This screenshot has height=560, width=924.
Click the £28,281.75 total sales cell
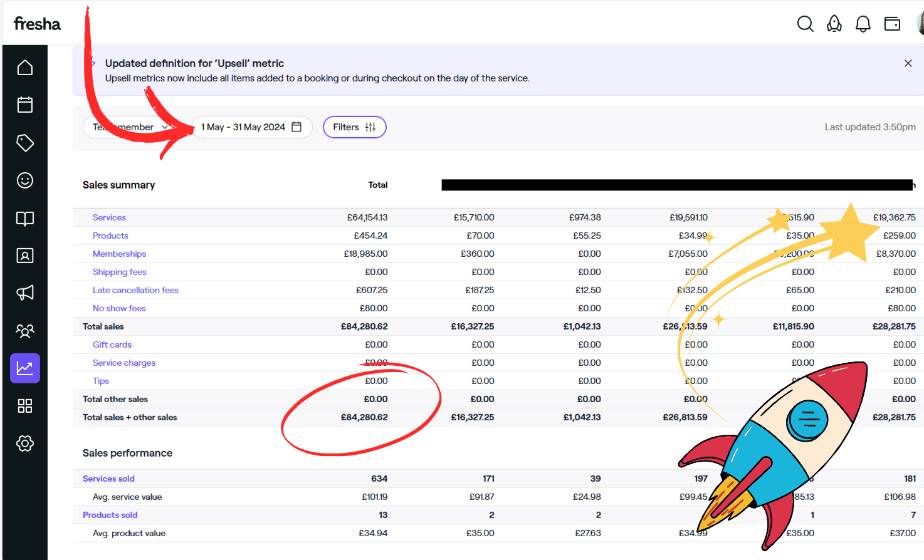[x=894, y=326]
